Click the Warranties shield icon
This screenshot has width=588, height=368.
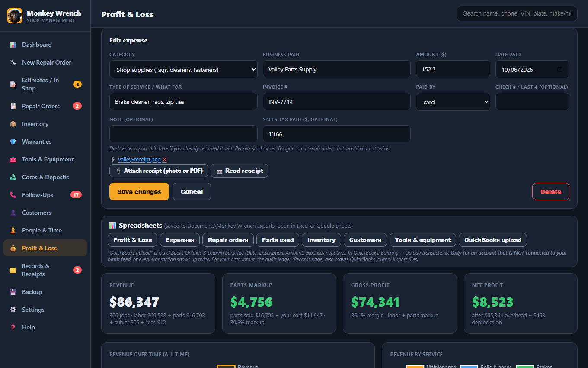click(x=13, y=142)
